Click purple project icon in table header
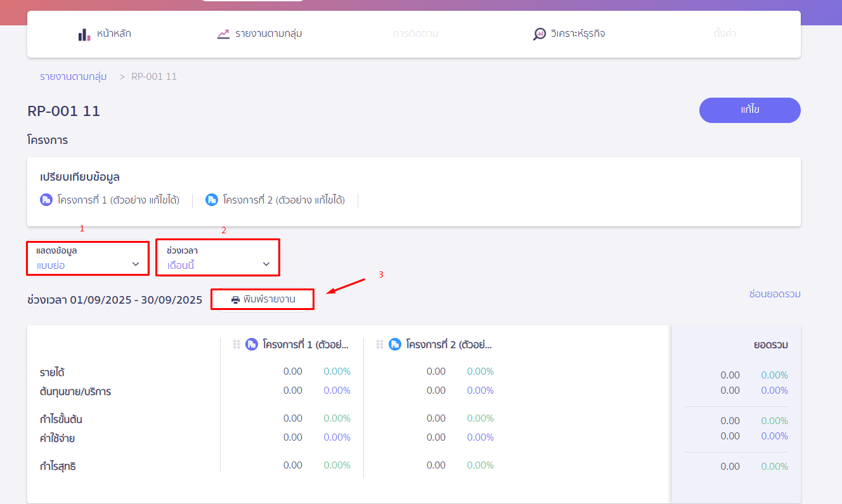 click(x=252, y=344)
